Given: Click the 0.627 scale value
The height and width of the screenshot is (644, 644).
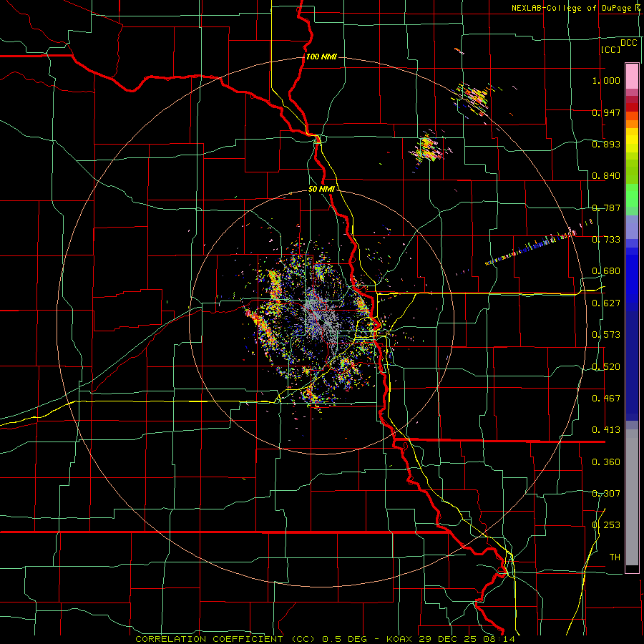Looking at the screenshot, I should click(606, 303).
